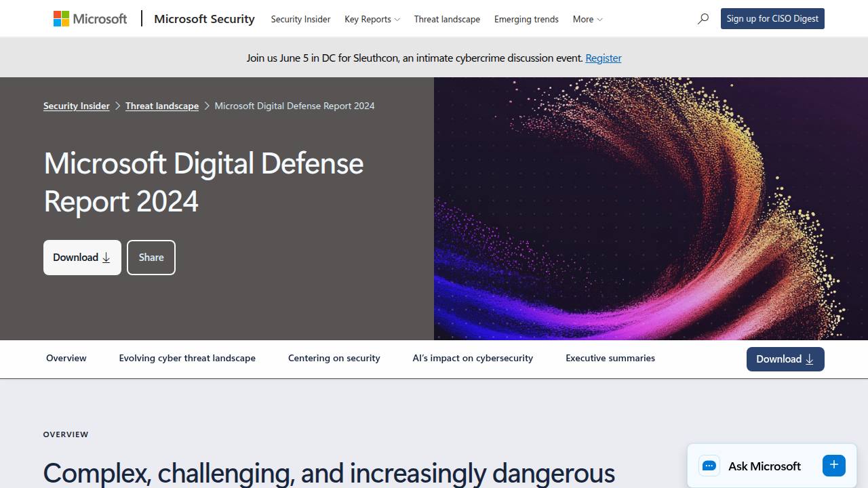868x488 pixels.
Task: Open Threat landscape in top navigation
Action: (447, 19)
